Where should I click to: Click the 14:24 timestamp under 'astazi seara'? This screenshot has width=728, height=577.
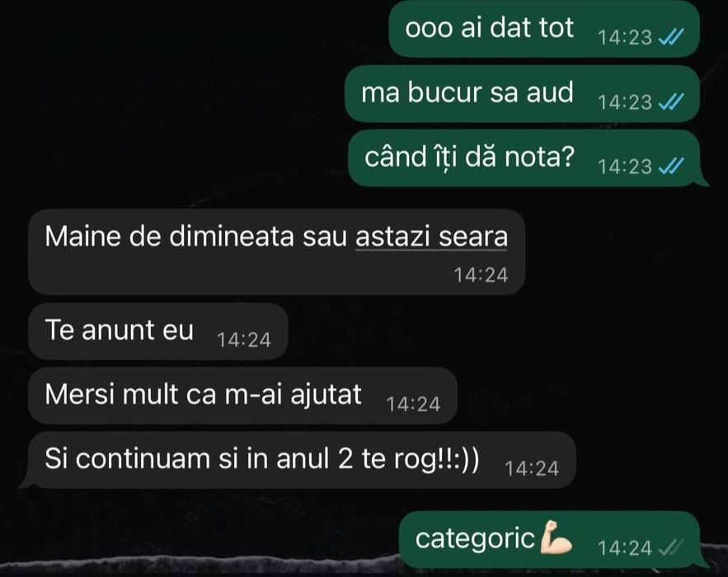click(481, 275)
